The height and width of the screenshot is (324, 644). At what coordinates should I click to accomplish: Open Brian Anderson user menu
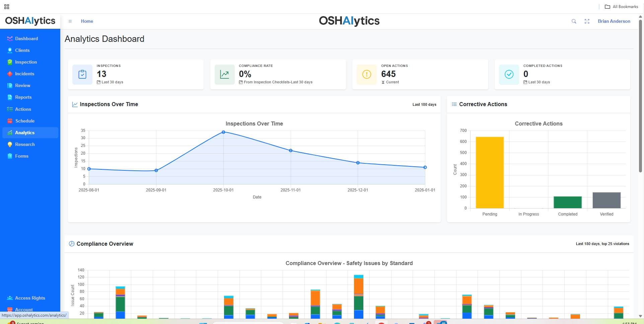[x=614, y=21]
